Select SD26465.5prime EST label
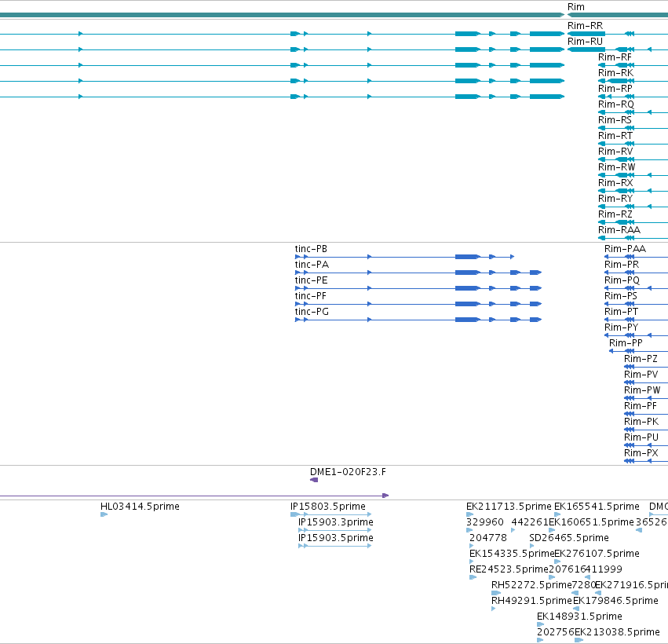This screenshot has height=644, width=668. (x=569, y=538)
